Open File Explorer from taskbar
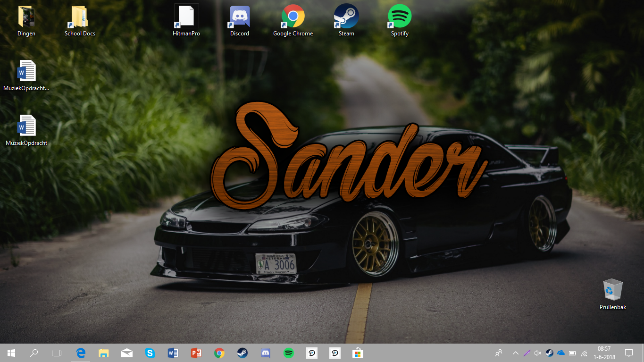 click(x=104, y=353)
